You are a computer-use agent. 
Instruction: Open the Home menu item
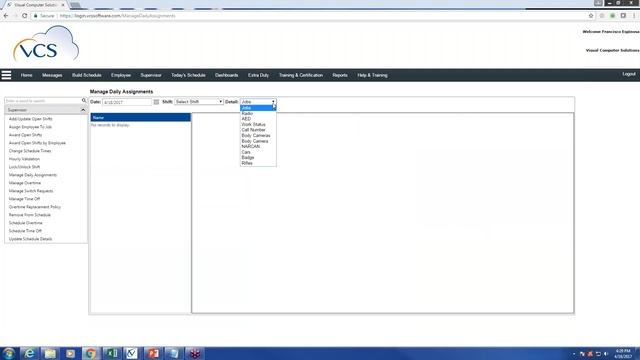pos(27,75)
